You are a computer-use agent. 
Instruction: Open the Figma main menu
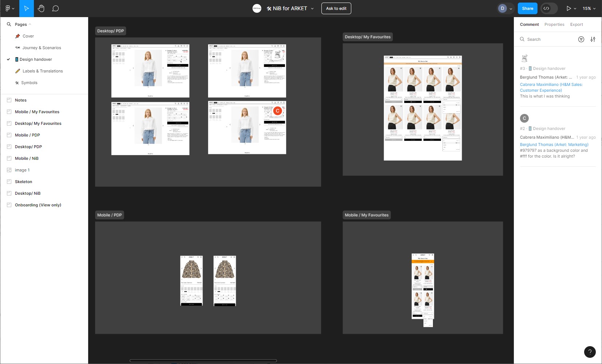[x=9, y=8]
